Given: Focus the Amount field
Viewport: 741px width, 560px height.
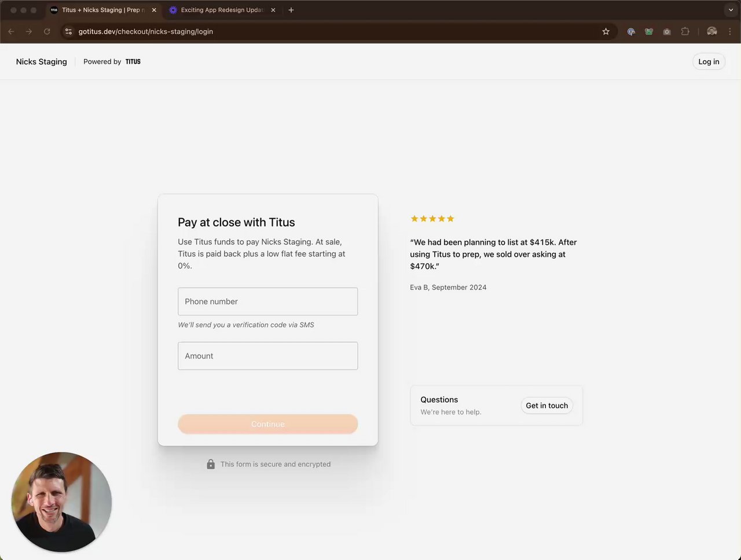Looking at the screenshot, I should (267, 356).
